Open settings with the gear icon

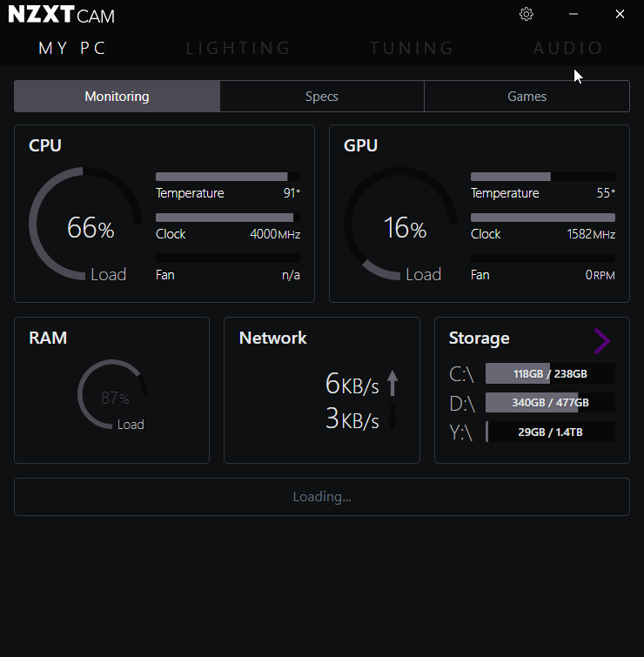tap(526, 14)
